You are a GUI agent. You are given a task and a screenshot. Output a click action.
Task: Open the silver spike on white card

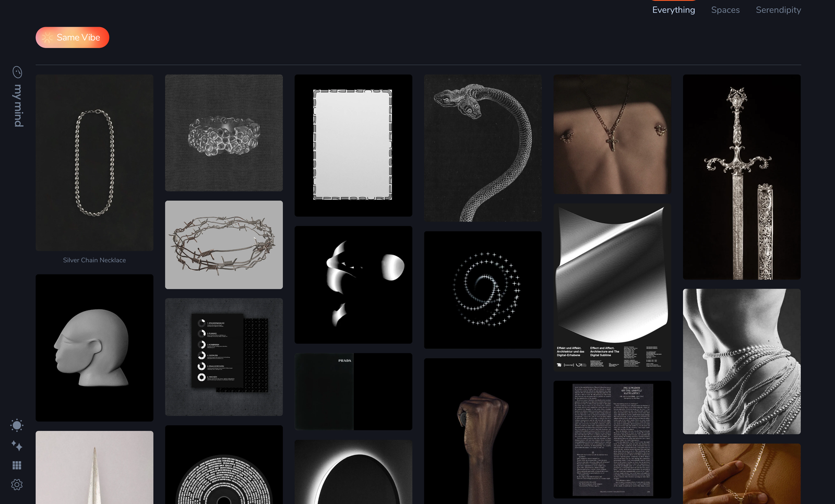coord(94,467)
